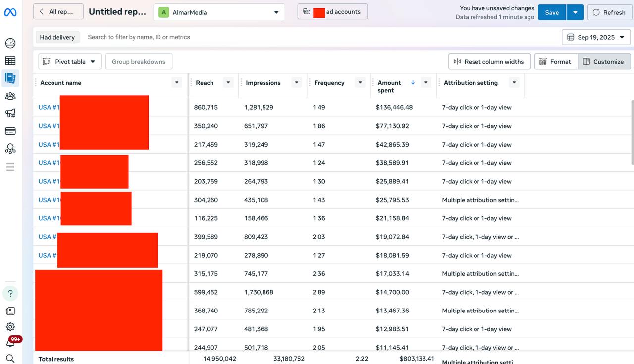The width and height of the screenshot is (634, 364).
Task: Click the table vertical scrollbar
Action: (632, 132)
